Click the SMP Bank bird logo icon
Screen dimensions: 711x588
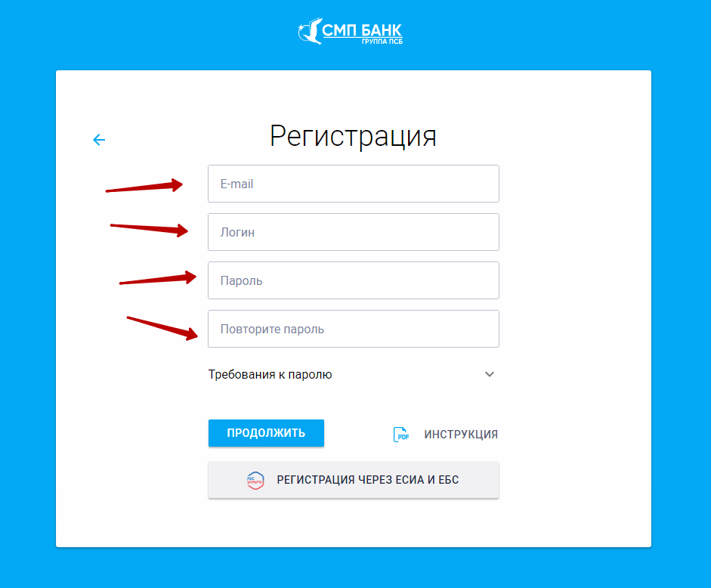coord(310,31)
